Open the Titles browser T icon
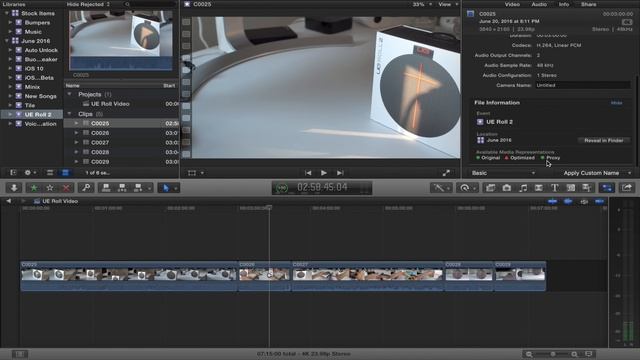This screenshot has width=640, height=360. 554,188
